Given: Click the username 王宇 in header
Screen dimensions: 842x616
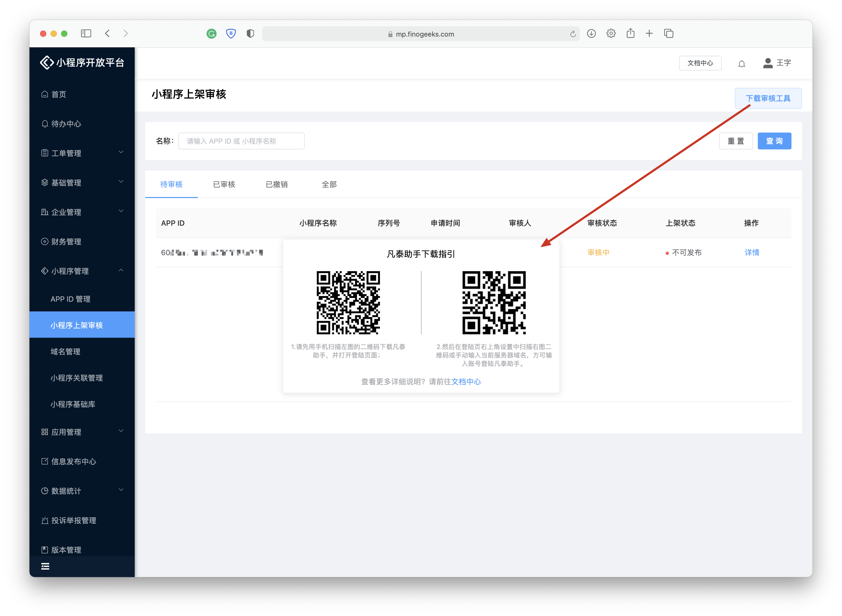Looking at the screenshot, I should [x=783, y=63].
